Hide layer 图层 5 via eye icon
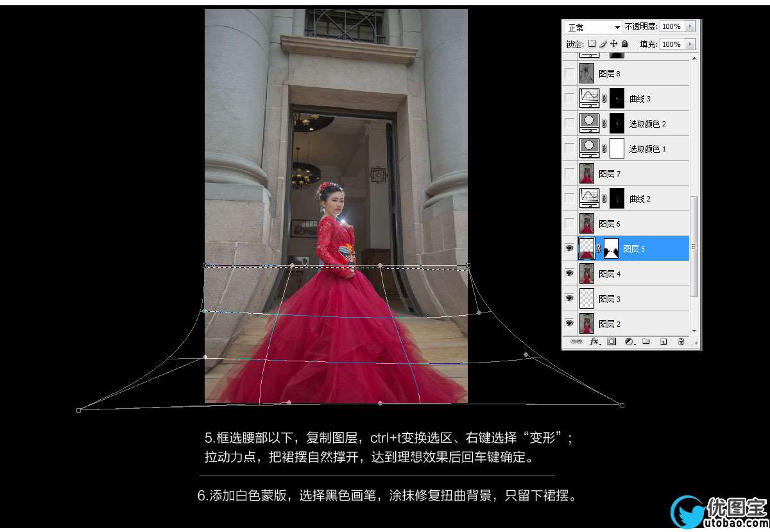Image resolution: width=770 pixels, height=532 pixels. tap(570, 248)
